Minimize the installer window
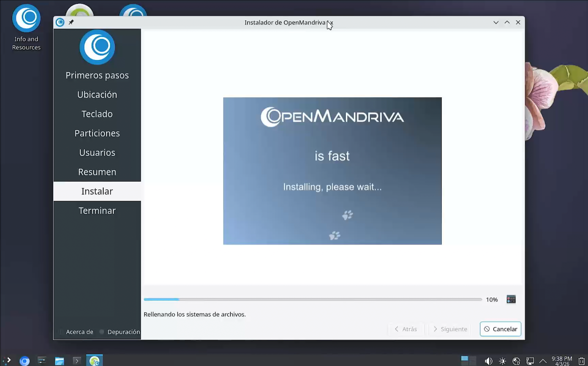The height and width of the screenshot is (366, 588). (496, 23)
